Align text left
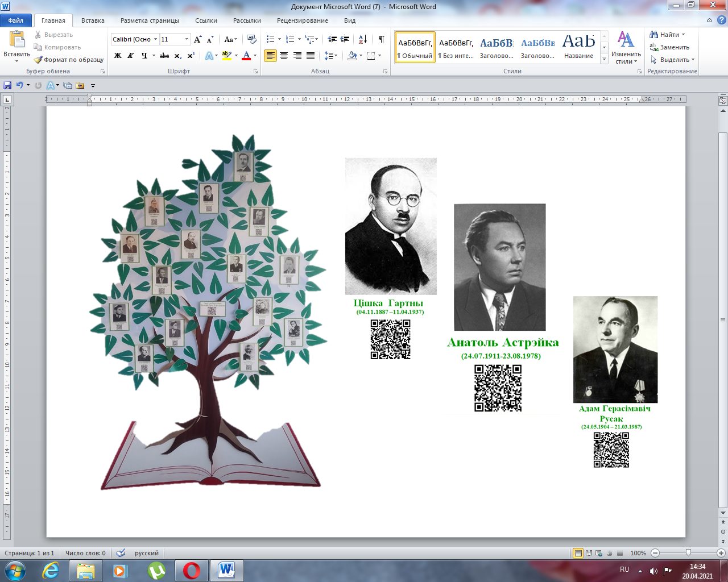This screenshot has width=728, height=582. pos(270,56)
